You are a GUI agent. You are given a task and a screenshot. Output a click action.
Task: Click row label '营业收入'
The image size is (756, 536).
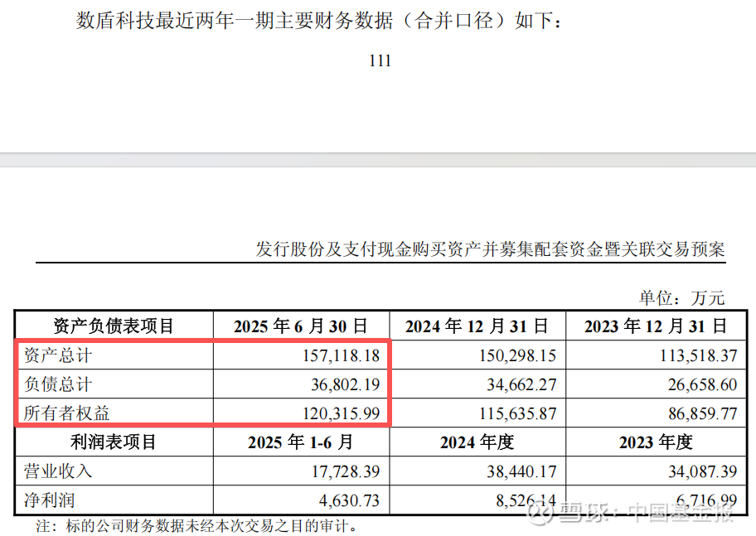(x=58, y=471)
